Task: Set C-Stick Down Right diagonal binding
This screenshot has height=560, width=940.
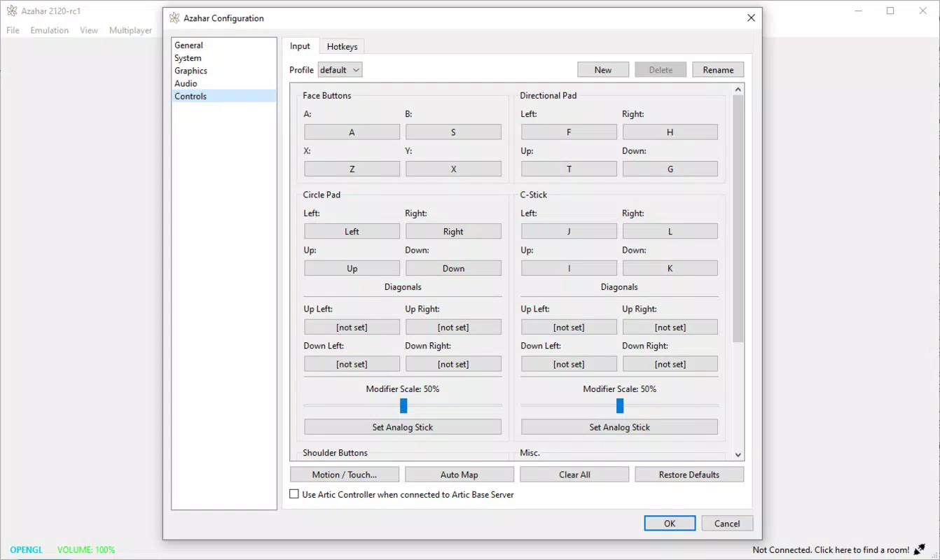Action: pos(670,365)
